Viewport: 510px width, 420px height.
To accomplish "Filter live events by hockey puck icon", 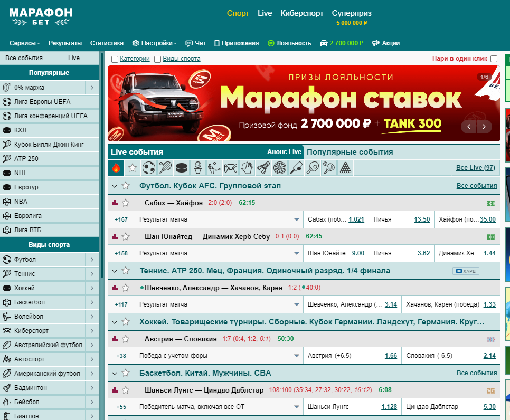I will click(x=182, y=168).
